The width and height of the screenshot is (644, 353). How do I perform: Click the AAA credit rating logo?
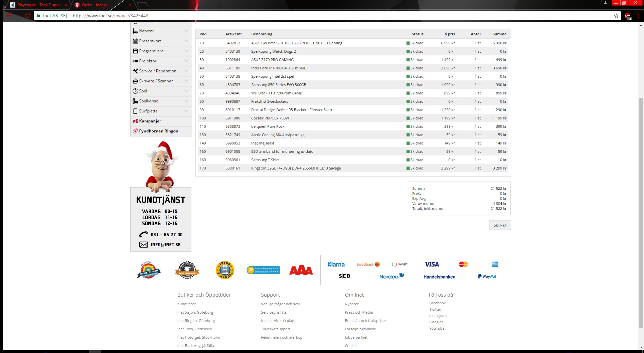[x=301, y=270]
